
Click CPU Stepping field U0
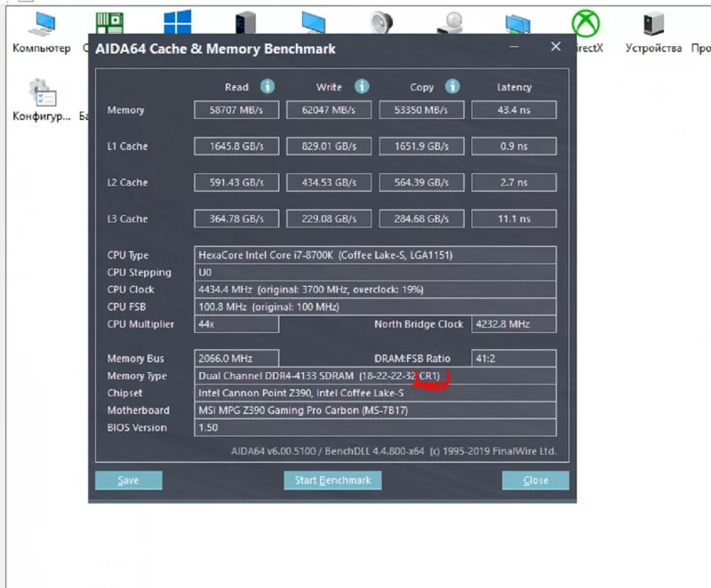click(375, 273)
